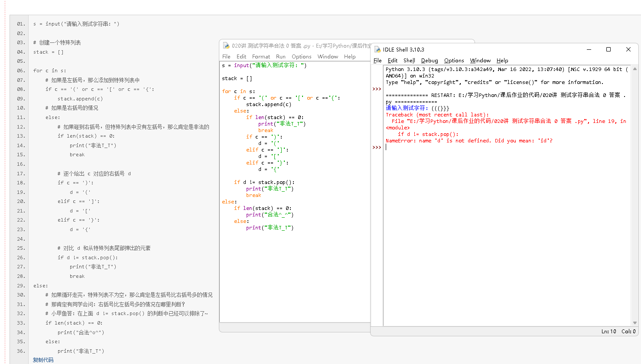Click the IDLE Shell scrollbar up arrow

(635, 69)
